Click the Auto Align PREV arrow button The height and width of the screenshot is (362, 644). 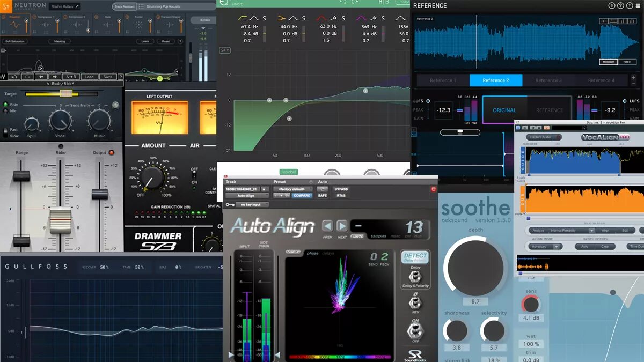(x=327, y=226)
